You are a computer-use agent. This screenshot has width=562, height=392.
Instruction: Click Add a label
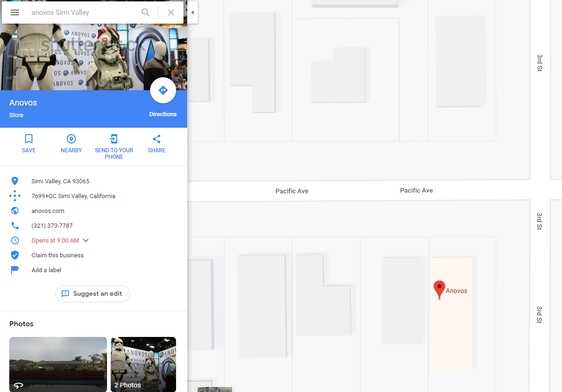click(x=46, y=270)
